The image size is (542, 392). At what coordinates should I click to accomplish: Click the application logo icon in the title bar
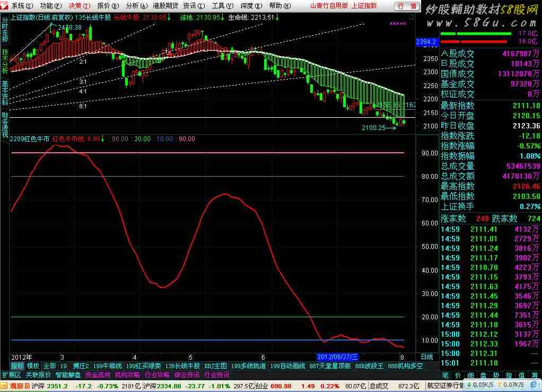point(4,5)
